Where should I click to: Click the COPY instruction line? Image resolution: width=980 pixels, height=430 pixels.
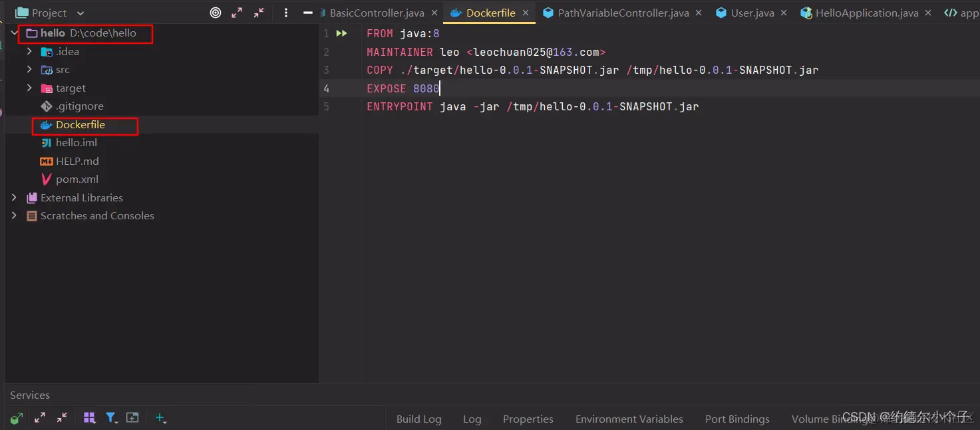pyautogui.click(x=592, y=70)
